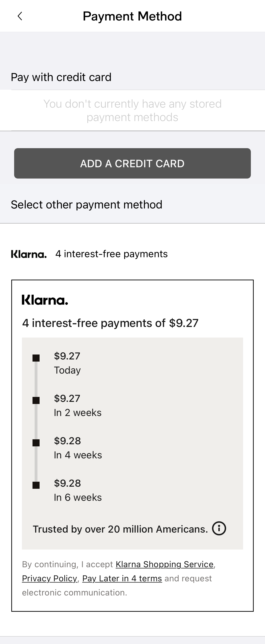The height and width of the screenshot is (644, 265).
Task: Open the Privacy Policy link
Action: point(49,579)
